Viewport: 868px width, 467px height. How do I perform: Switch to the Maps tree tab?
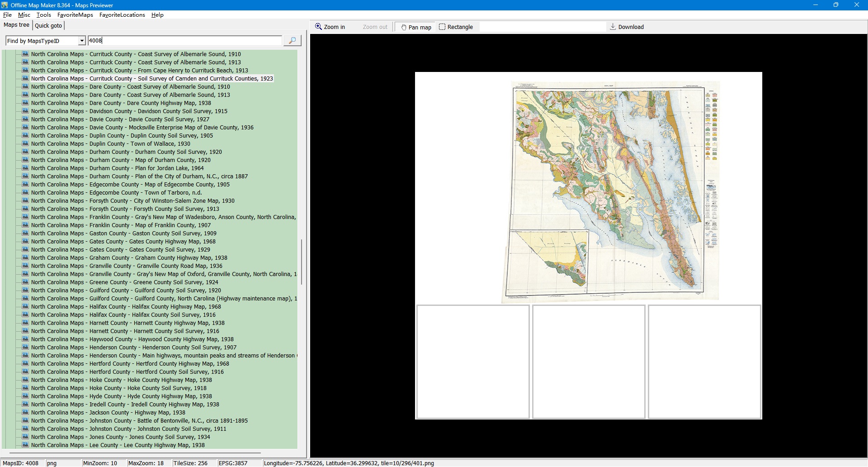16,25
